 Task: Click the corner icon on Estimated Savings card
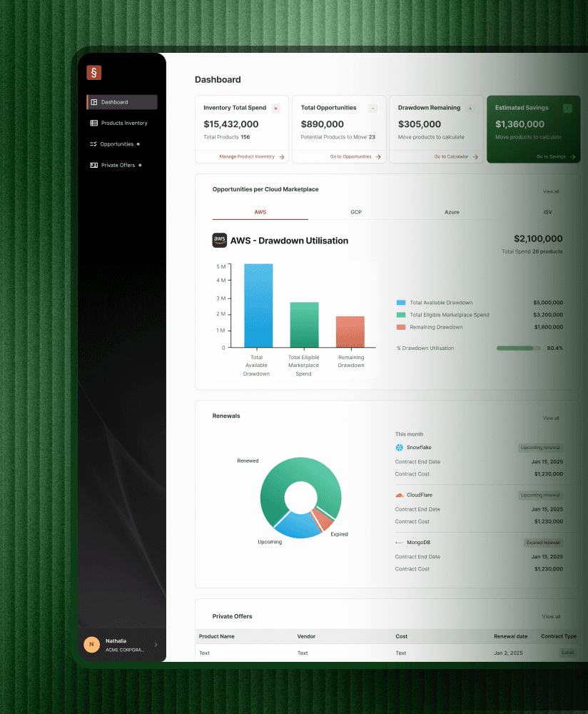(567, 107)
